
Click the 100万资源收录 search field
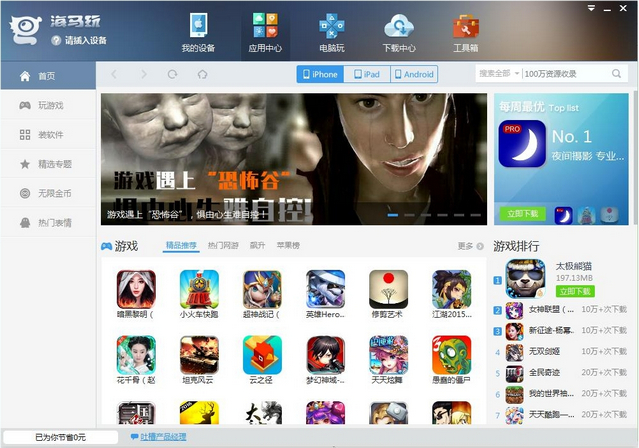[x=566, y=74]
